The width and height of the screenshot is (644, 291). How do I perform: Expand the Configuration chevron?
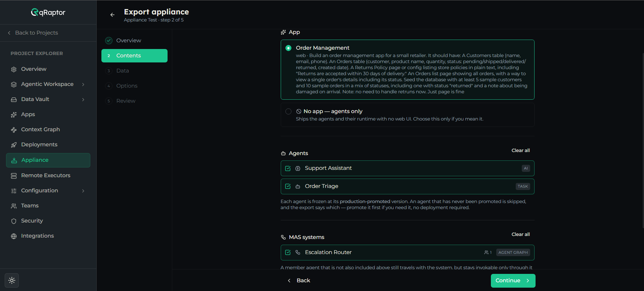pos(83,191)
